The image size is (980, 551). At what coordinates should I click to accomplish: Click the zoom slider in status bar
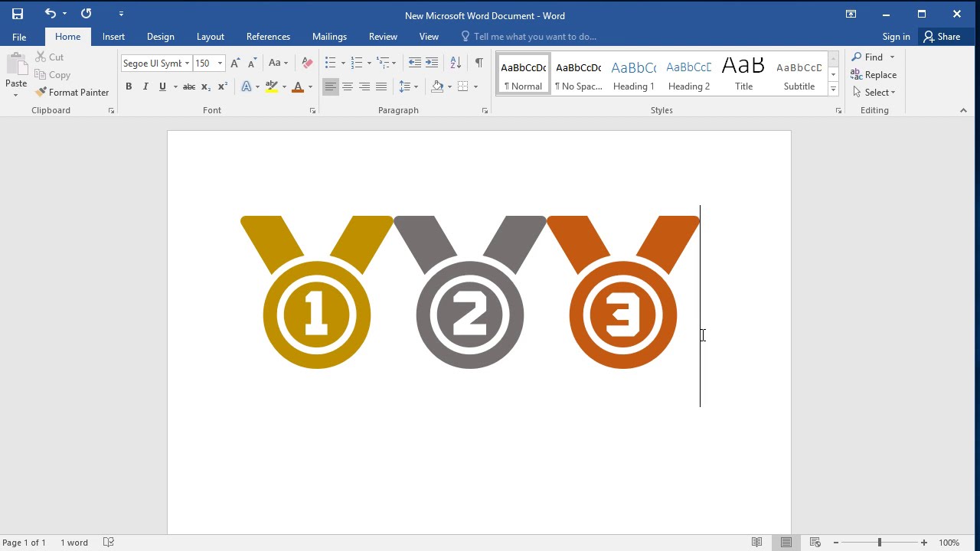(879, 543)
